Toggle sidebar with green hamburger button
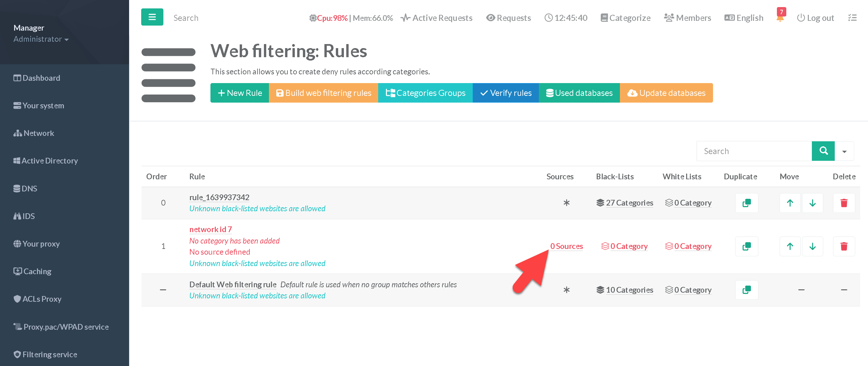This screenshot has height=366, width=868. pos(152,17)
